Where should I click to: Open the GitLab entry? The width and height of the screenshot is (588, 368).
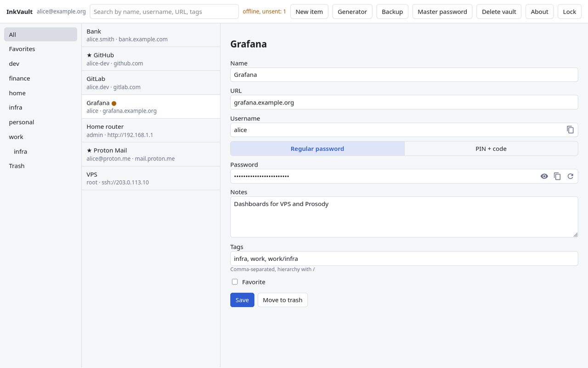tap(151, 83)
